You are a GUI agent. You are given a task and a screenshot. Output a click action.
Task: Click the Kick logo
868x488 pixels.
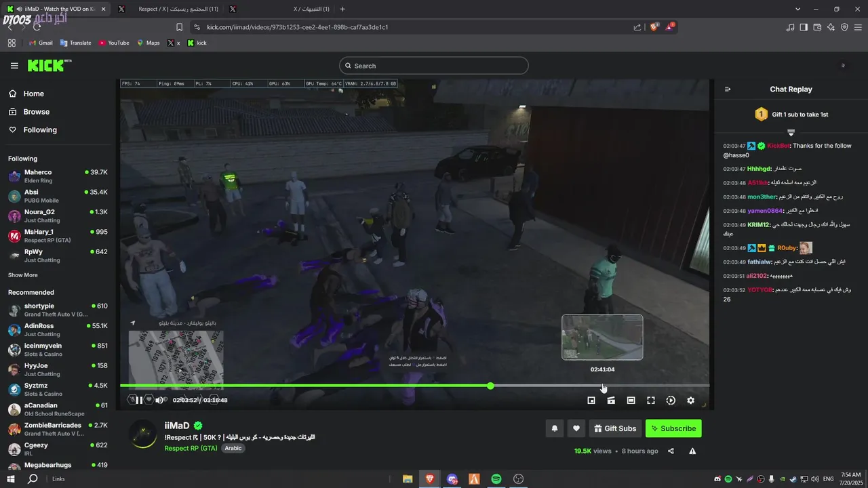(x=50, y=65)
